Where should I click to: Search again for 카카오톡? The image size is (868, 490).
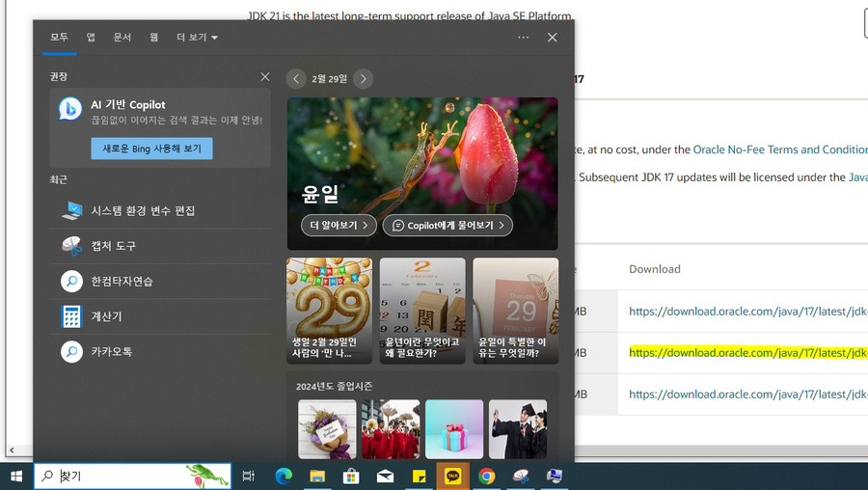pos(160,351)
